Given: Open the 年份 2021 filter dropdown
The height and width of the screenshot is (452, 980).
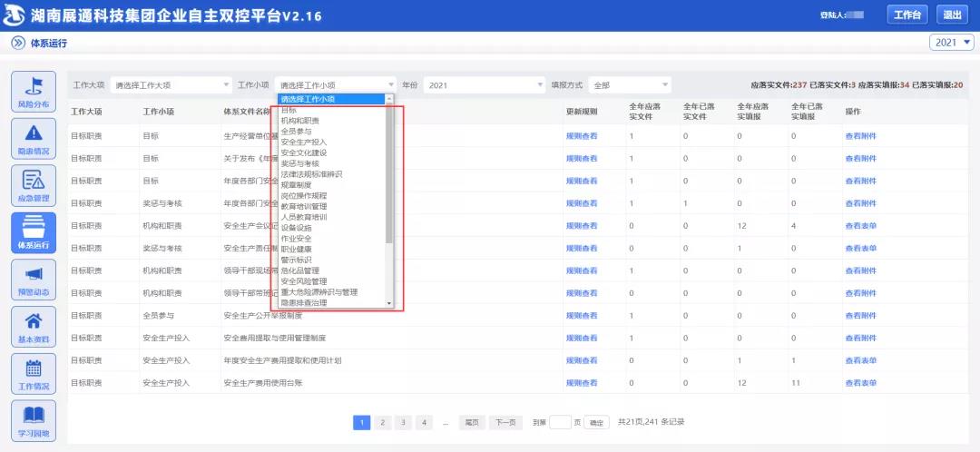Looking at the screenshot, I should pos(482,85).
